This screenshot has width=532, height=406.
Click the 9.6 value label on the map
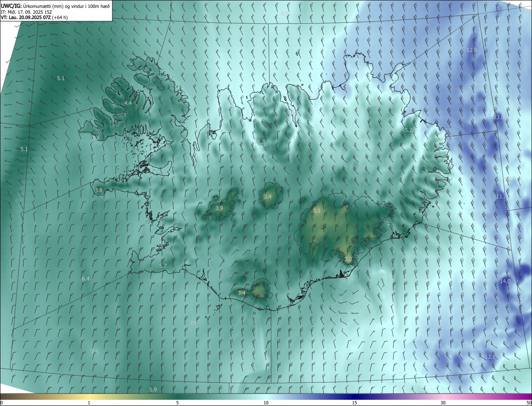[x=285, y=14]
